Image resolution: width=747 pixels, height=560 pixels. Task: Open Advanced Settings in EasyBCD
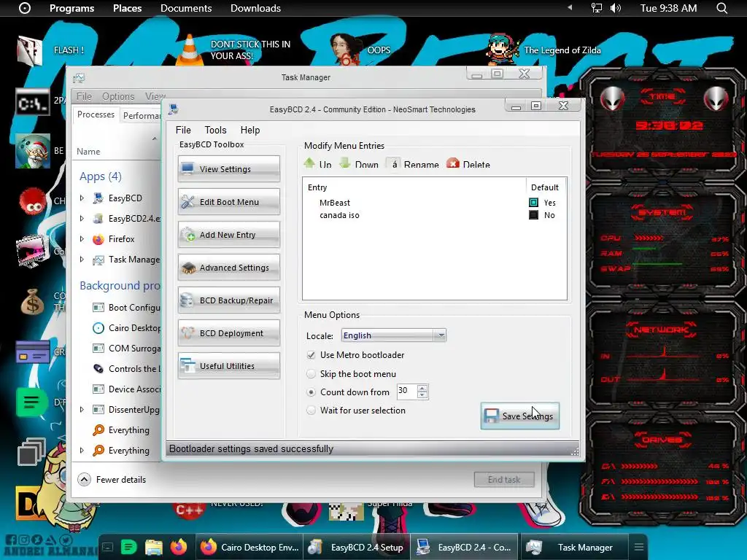228,268
